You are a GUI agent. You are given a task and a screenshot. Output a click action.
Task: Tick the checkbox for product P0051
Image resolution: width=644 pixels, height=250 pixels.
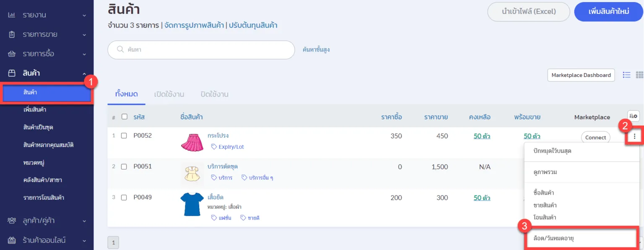pyautogui.click(x=124, y=167)
